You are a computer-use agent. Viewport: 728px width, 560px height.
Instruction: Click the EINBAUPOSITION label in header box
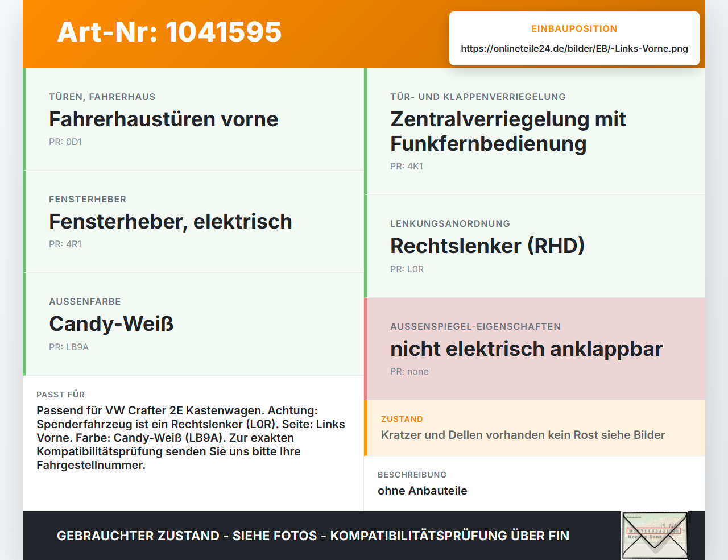[574, 28]
